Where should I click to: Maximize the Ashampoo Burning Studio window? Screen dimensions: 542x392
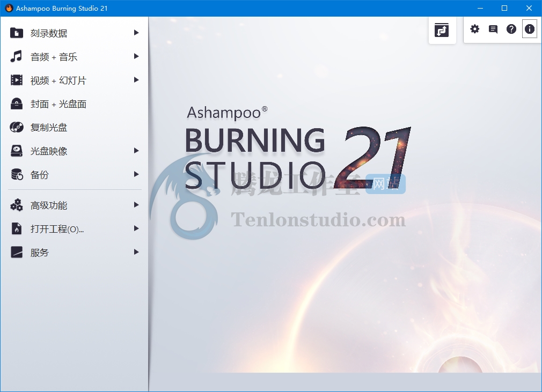click(504, 8)
